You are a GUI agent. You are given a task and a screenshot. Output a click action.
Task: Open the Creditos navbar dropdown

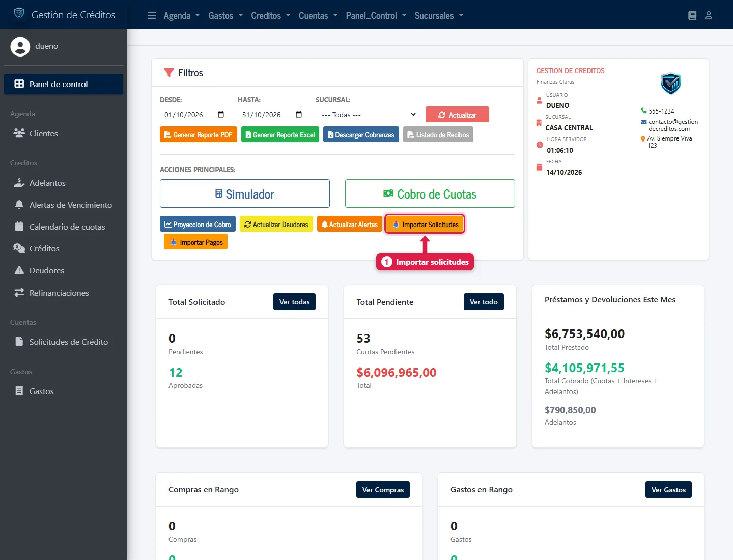(x=271, y=16)
